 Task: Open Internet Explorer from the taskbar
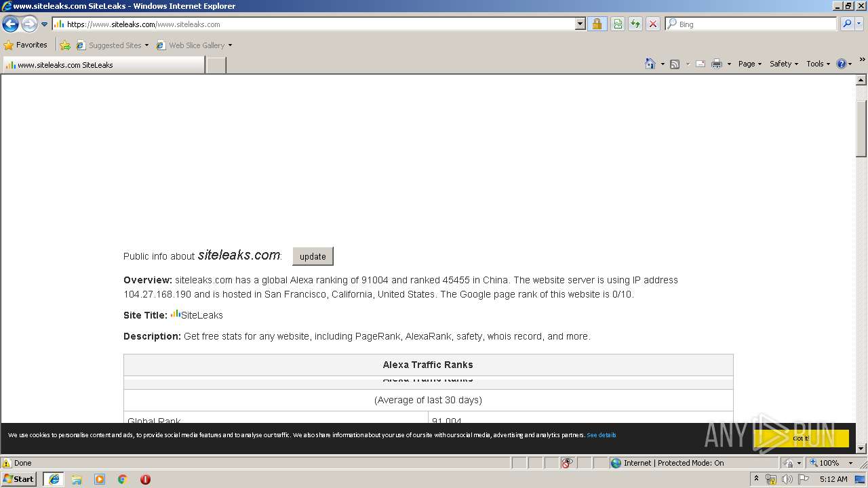click(54, 479)
